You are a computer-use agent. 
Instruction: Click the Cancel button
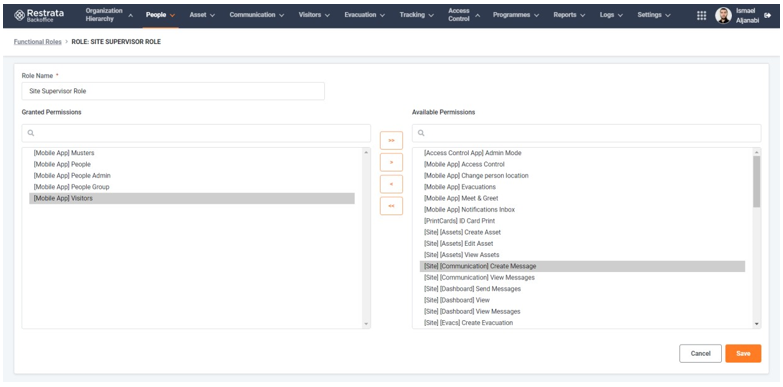(x=700, y=354)
